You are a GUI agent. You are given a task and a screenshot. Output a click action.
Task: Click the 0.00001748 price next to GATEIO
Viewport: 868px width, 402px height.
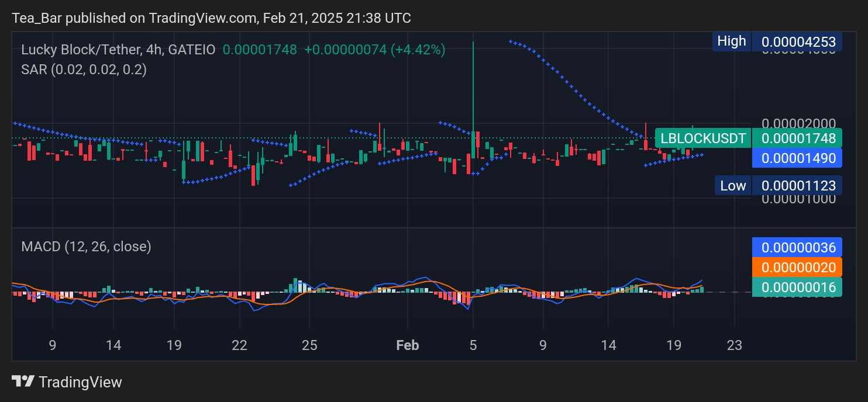click(260, 50)
